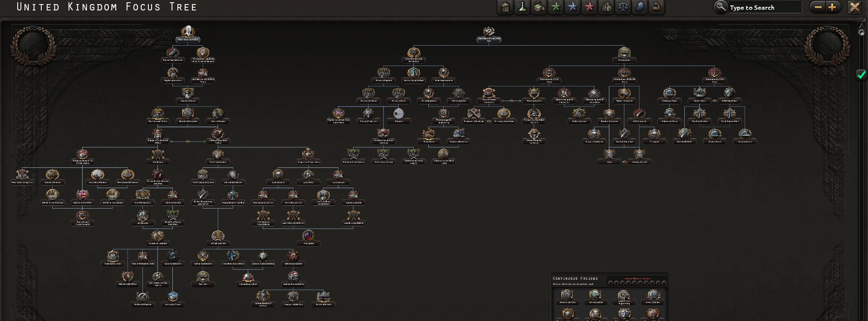Toggle the balance scales filter icon
The width and height of the screenshot is (868, 321).
[x=623, y=7]
